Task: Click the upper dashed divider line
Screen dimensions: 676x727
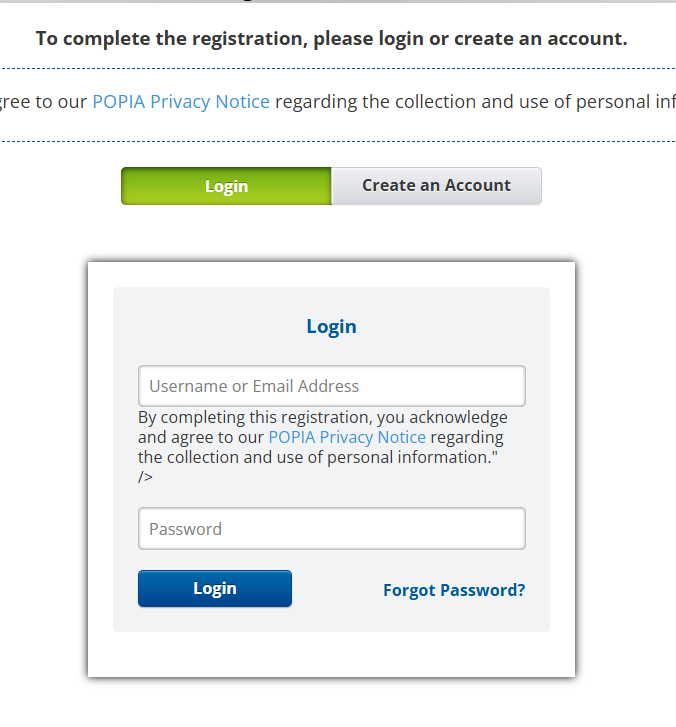Action: tap(338, 68)
